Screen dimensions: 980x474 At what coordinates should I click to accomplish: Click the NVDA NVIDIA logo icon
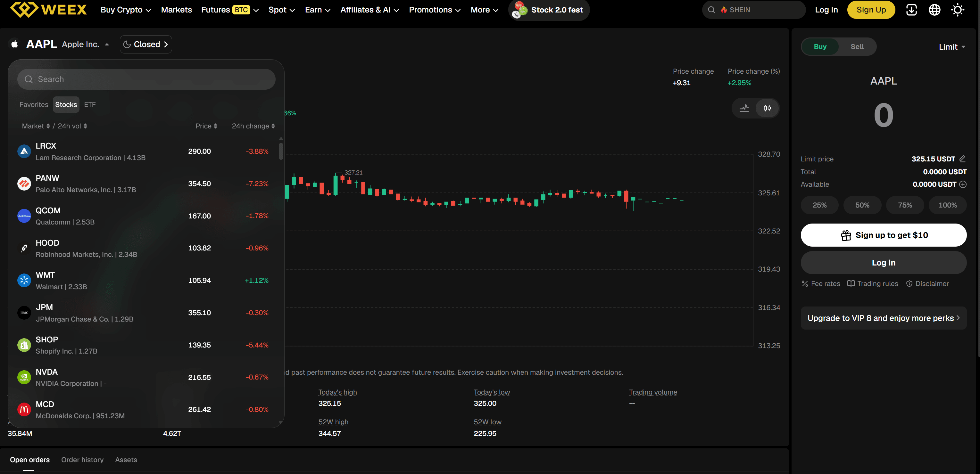coord(24,378)
